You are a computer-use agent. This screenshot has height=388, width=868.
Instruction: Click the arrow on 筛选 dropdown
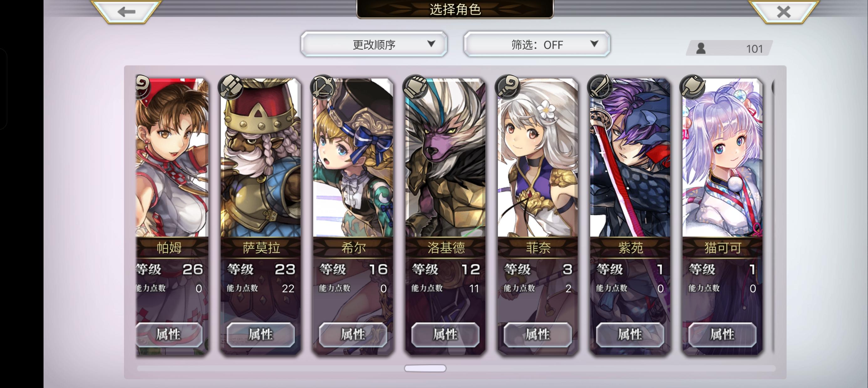click(x=594, y=43)
